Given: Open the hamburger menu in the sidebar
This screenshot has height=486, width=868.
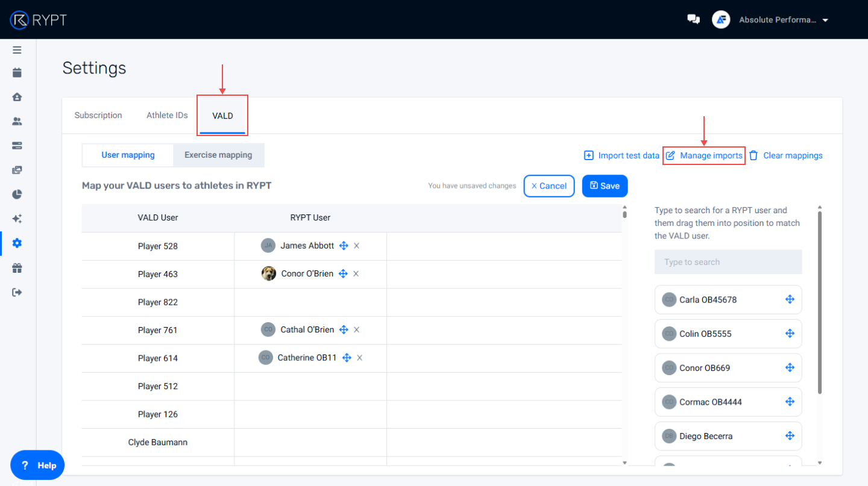Looking at the screenshot, I should (x=17, y=50).
